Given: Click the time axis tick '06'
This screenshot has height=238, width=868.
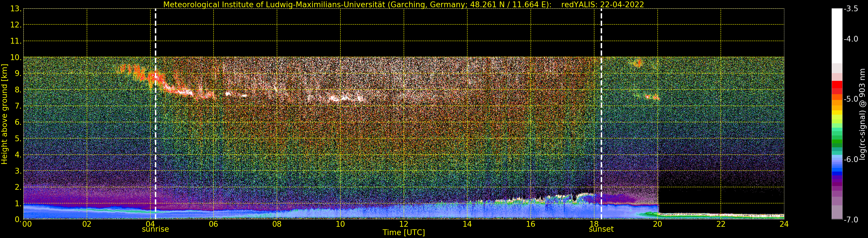Looking at the screenshot, I should (x=214, y=224).
